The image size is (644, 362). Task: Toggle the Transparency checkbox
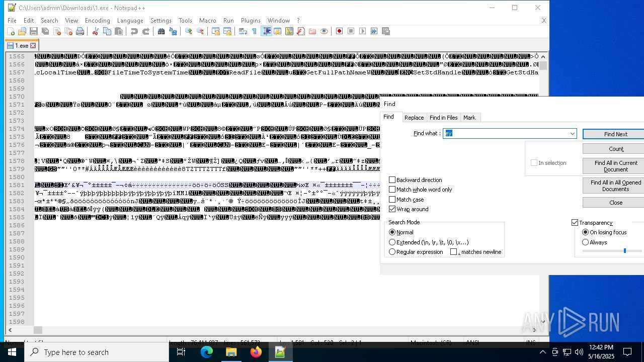click(x=575, y=223)
